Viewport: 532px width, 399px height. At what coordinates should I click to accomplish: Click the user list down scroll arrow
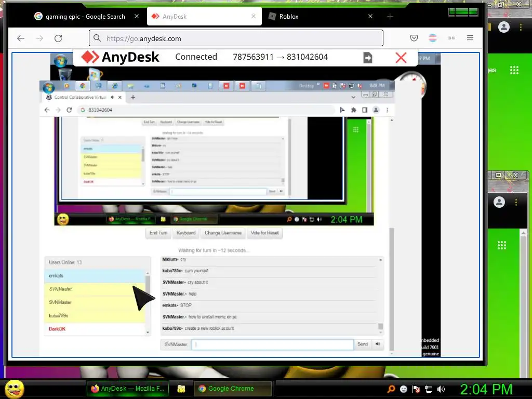point(148,332)
